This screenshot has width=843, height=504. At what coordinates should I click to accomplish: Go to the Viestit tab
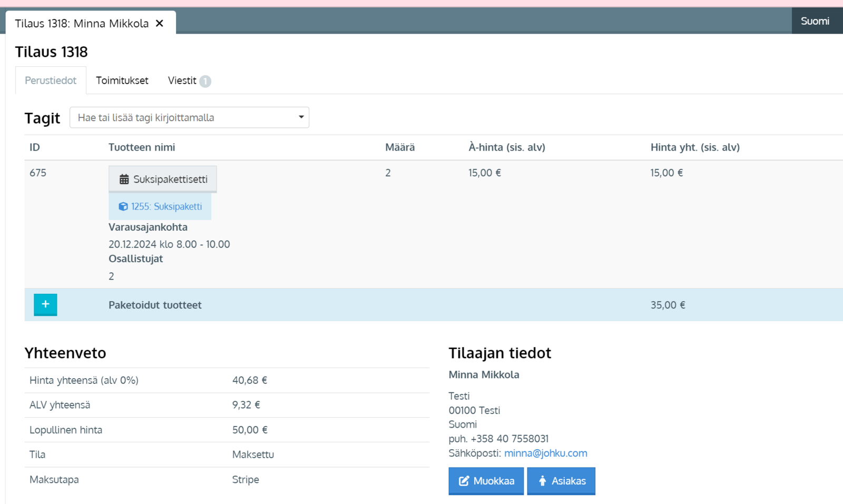(182, 81)
